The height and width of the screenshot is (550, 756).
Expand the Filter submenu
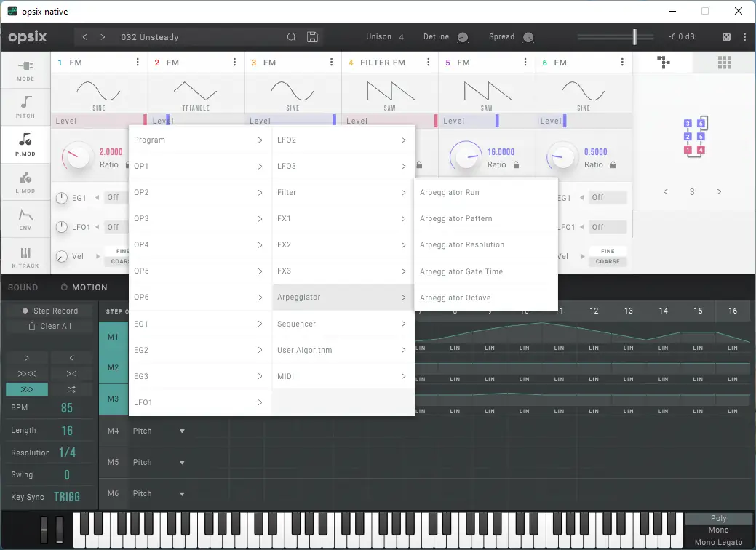click(x=342, y=192)
